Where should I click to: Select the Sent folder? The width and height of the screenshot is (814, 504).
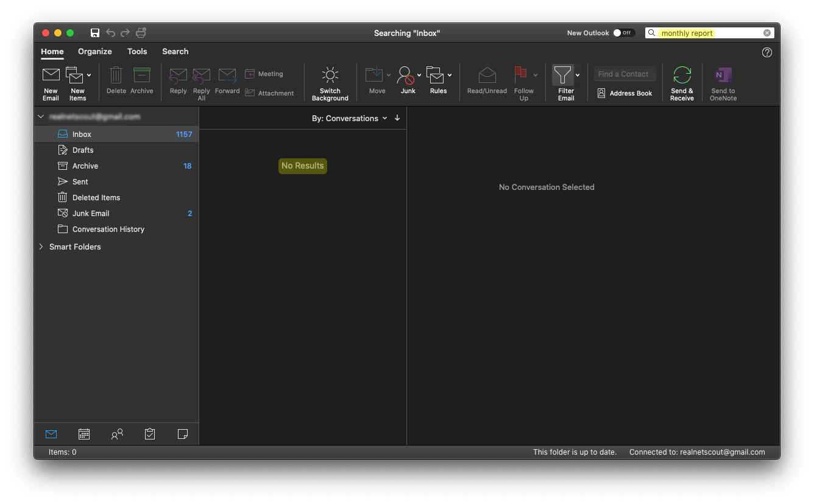coord(116,181)
